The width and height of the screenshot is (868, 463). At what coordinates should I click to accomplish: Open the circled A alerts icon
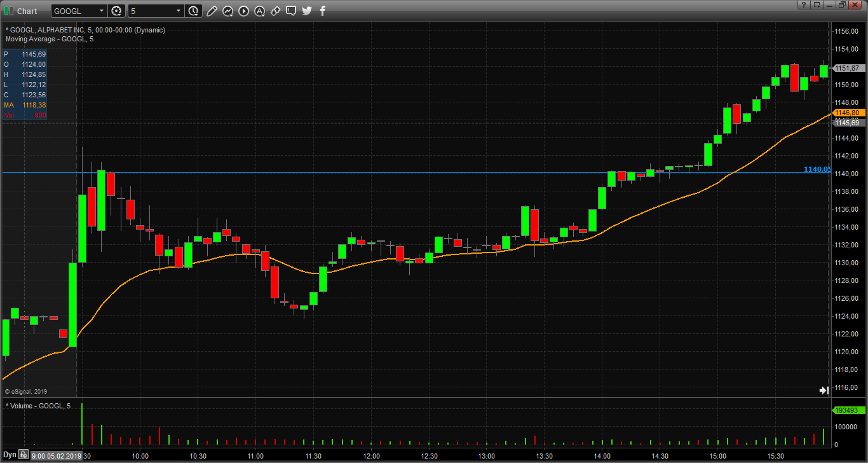[259, 11]
